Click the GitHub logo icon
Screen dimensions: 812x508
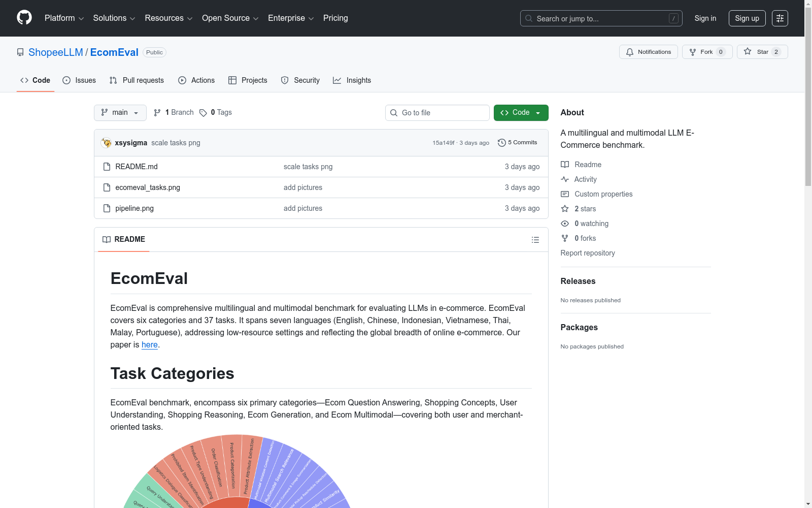(24, 18)
